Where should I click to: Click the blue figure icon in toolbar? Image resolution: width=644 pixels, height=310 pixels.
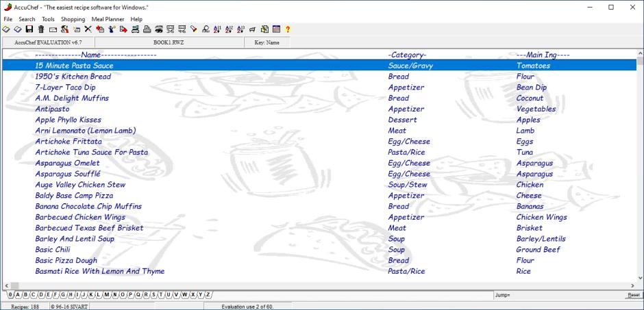click(111, 29)
